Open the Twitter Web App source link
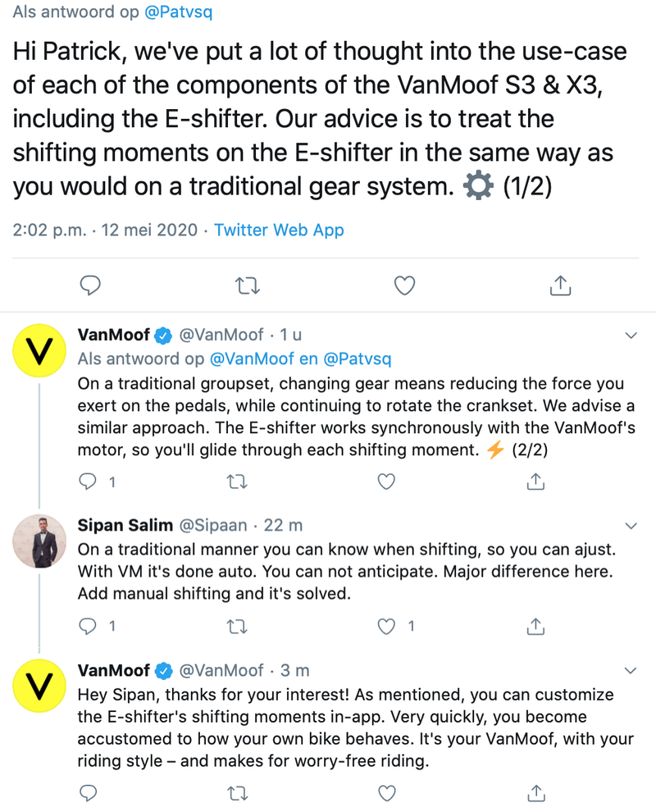The image size is (656, 812). point(279,230)
